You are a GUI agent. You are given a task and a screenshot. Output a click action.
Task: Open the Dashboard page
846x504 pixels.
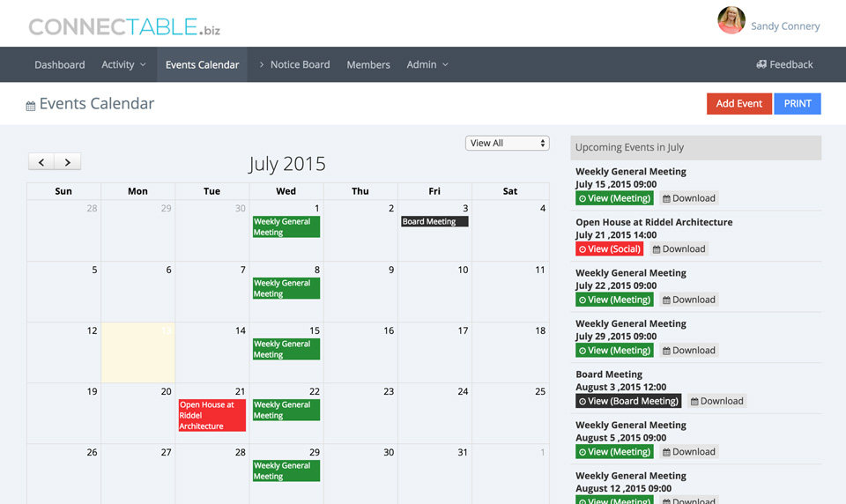click(60, 64)
